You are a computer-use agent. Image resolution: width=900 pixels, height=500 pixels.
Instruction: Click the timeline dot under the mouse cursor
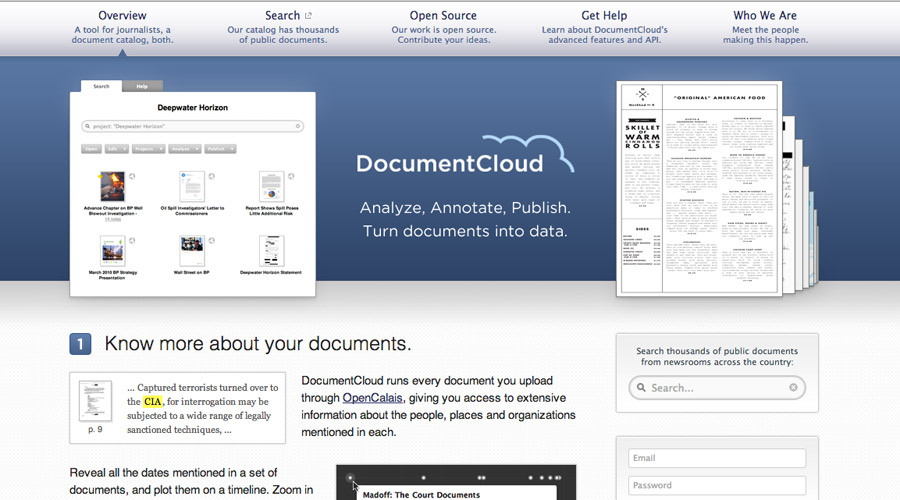[x=350, y=478]
